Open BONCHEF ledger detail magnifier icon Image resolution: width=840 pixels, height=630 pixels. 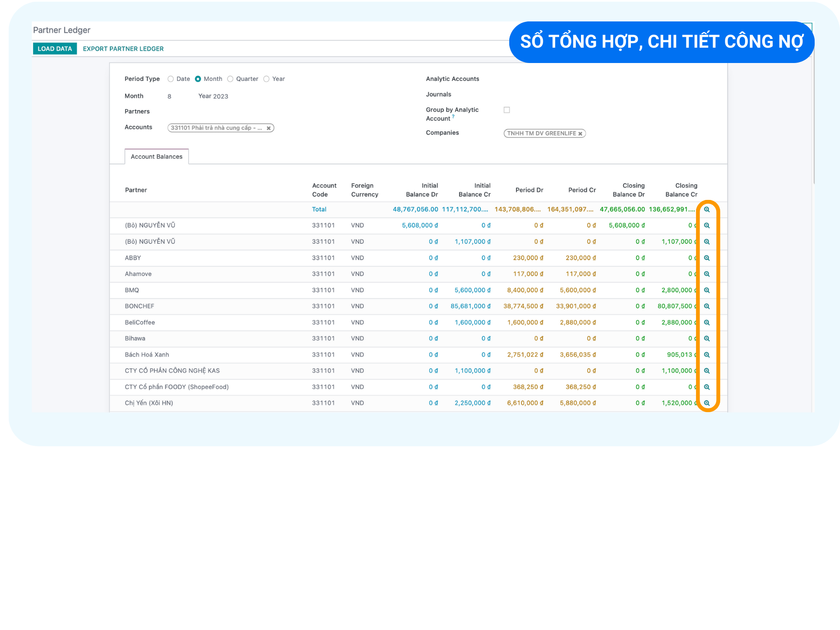[707, 307]
